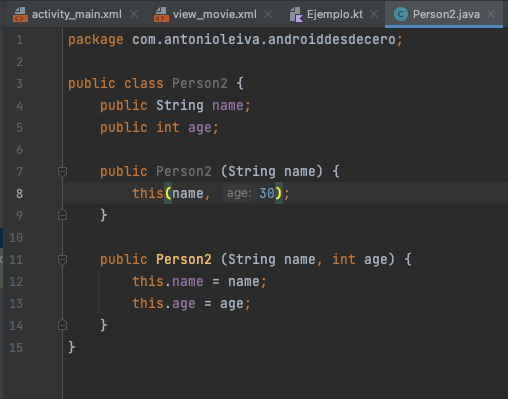The image size is (508, 399).
Task: Collapse the second constructor at line 11
Action: [x=62, y=260]
